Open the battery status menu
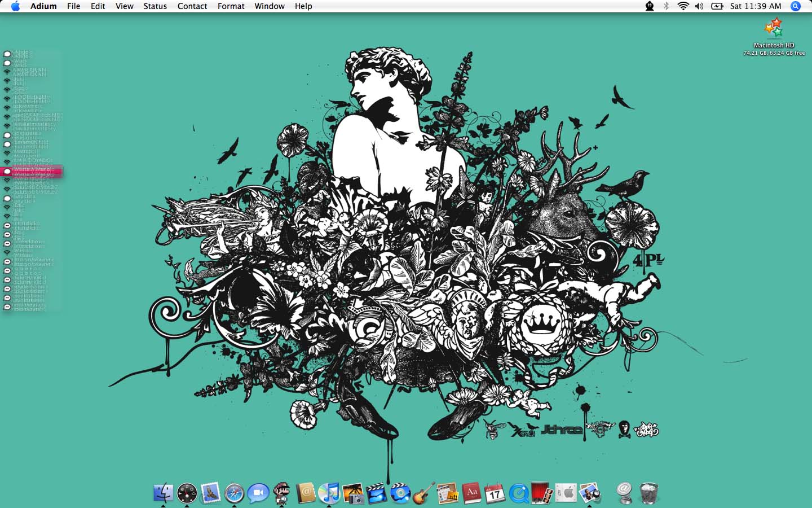This screenshot has height=508, width=812. coord(717,6)
